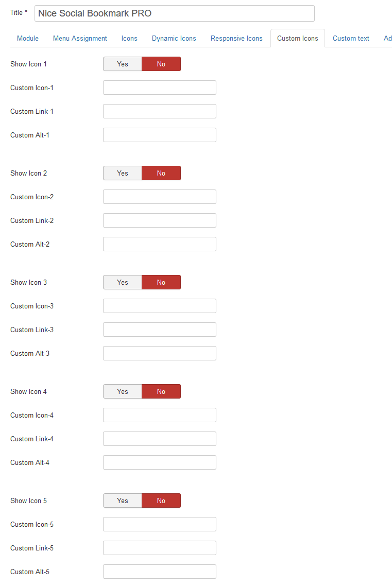Click the Custom Link-1 text box
This screenshot has height=587, width=392.
coord(159,111)
